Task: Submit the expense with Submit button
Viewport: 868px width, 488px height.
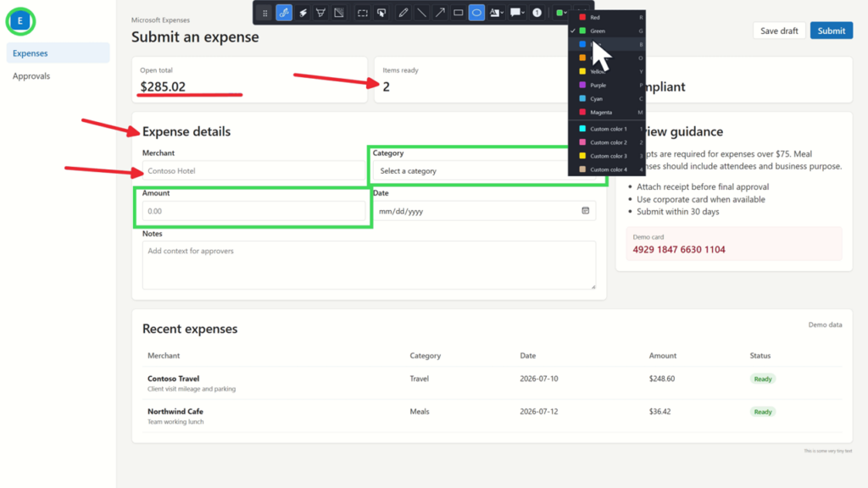Action: [832, 30]
